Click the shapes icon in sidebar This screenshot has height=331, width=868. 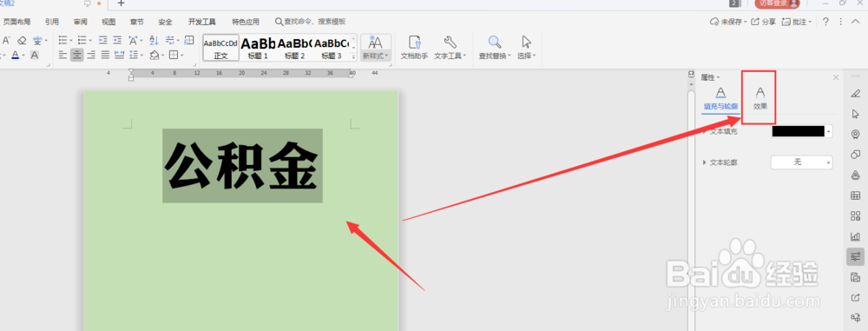pyautogui.click(x=855, y=154)
